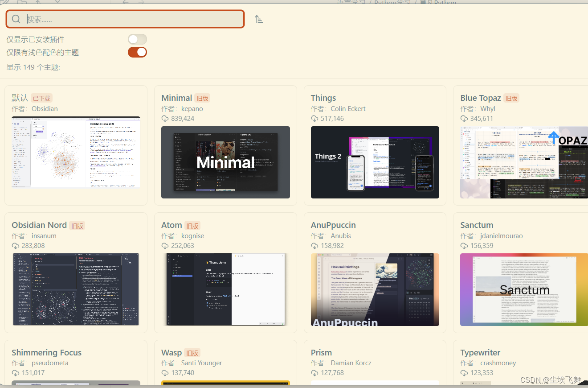This screenshot has height=388, width=588.
Task: Focus the 搜索 theme search field
Action: point(125,19)
